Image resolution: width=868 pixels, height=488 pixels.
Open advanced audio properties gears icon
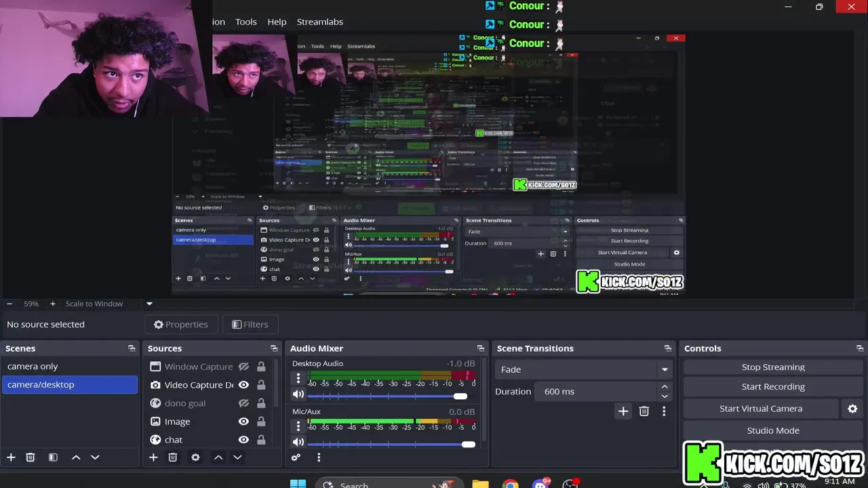[296, 457]
